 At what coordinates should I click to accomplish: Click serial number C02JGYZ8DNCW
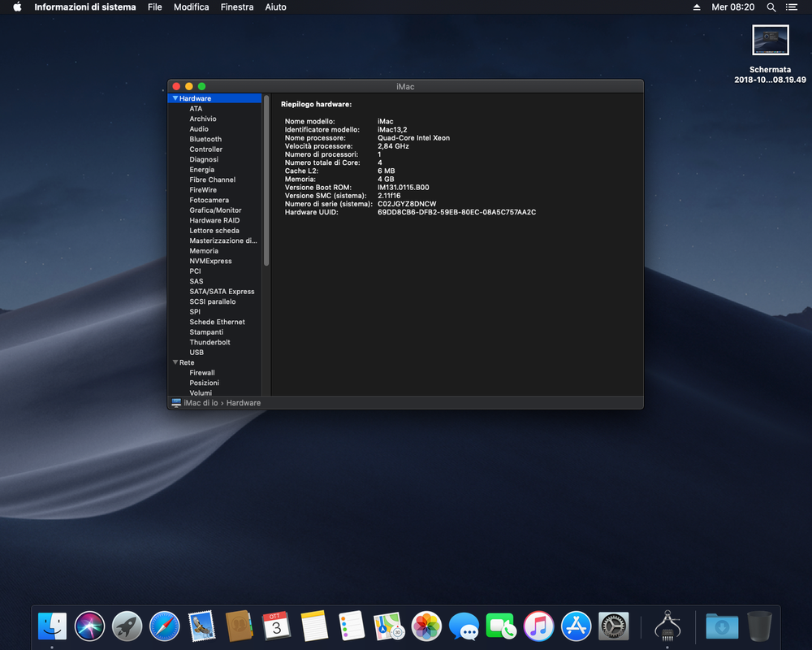(407, 204)
